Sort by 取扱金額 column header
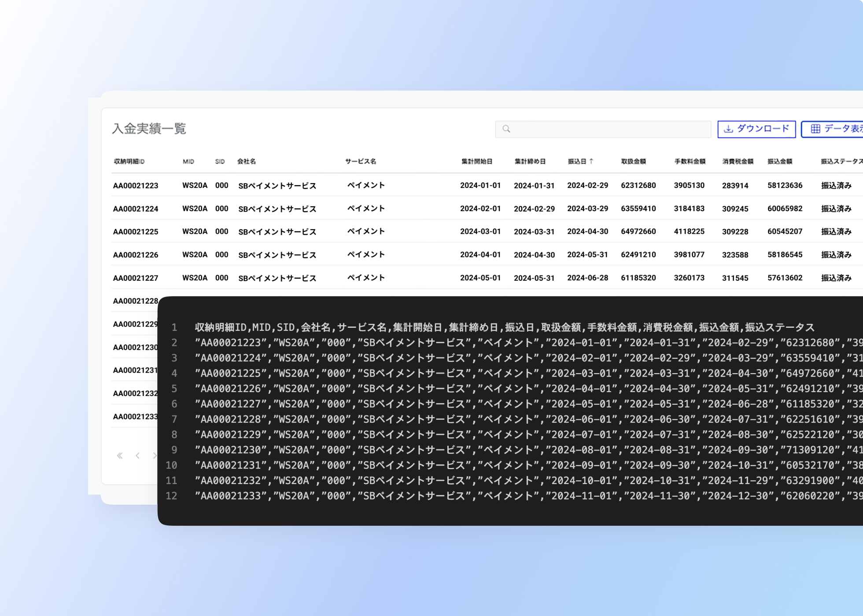The image size is (863, 616). click(x=633, y=161)
